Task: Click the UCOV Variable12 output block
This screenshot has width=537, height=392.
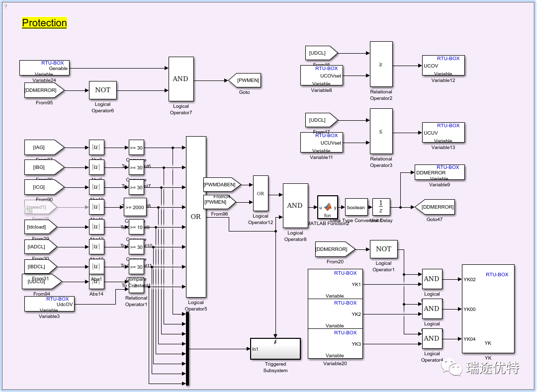Action: point(444,66)
